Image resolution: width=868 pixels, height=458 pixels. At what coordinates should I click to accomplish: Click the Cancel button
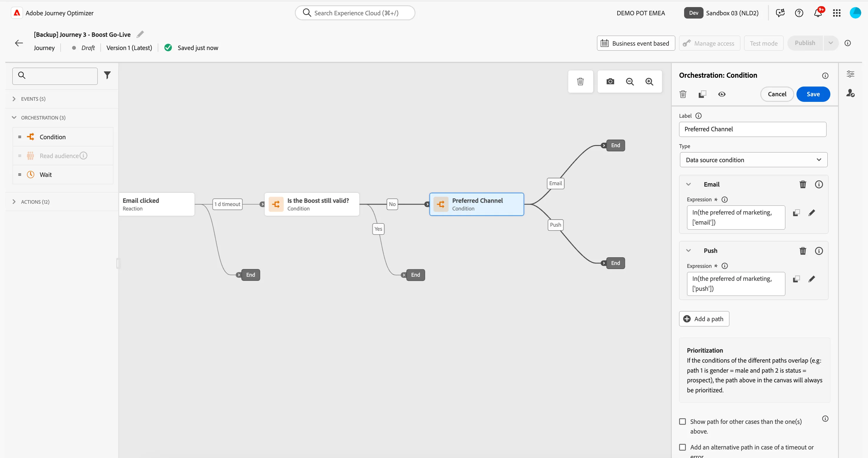[777, 94]
